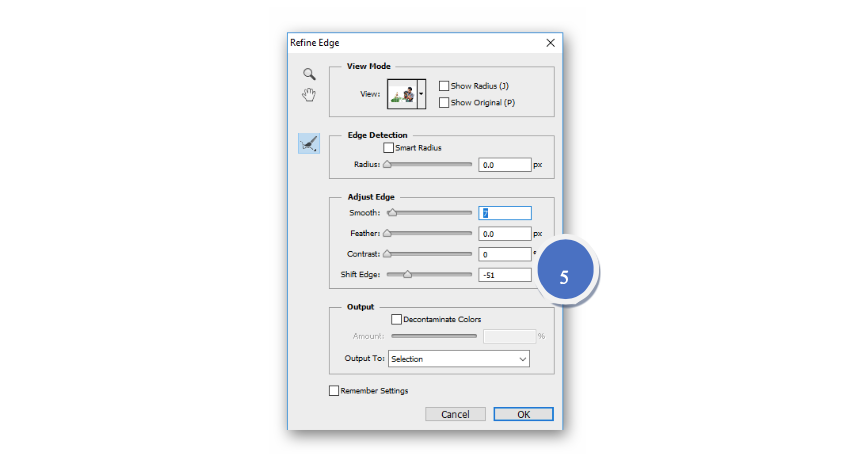Screen dimensions: 850x454
Task: Select the Zoom tool magnifier icon
Action: [310, 74]
